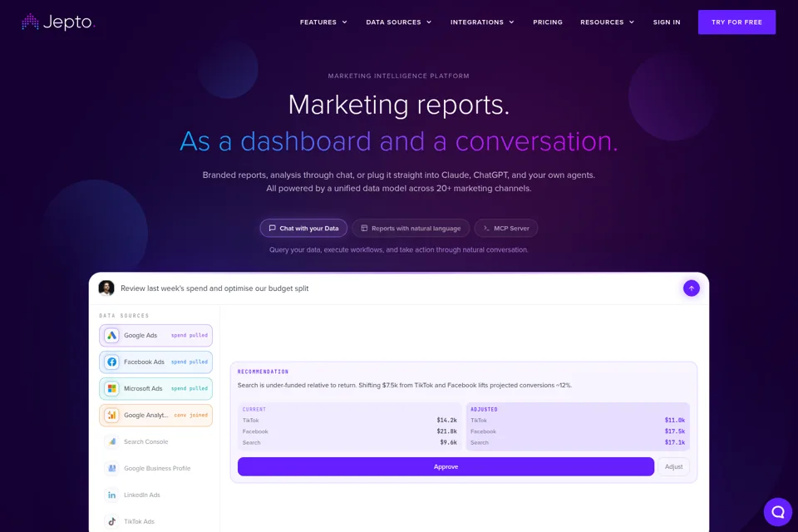
Task: Click the current Facebook value $21.8k
Action: 446,431
